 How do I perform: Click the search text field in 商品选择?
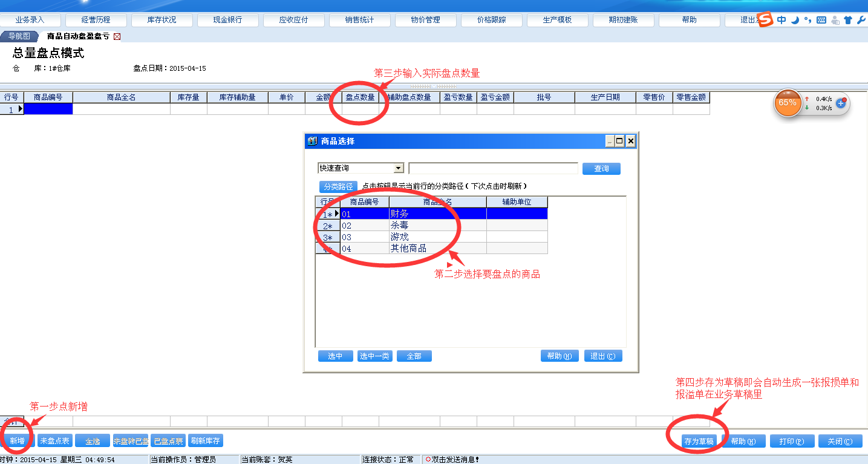click(493, 168)
